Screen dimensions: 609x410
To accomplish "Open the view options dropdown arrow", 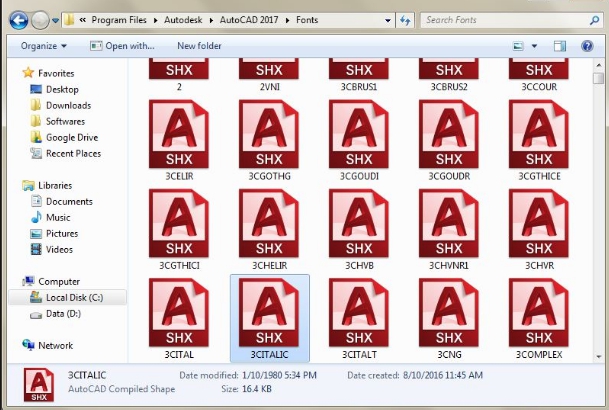I will click(x=534, y=46).
